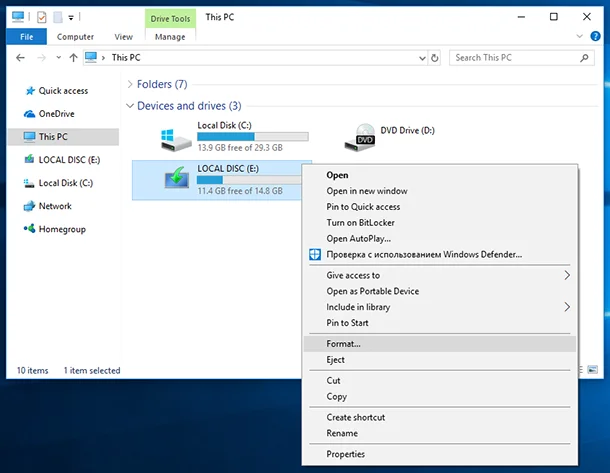Choose Open in the context menu
610x473 pixels.
coord(440,175)
